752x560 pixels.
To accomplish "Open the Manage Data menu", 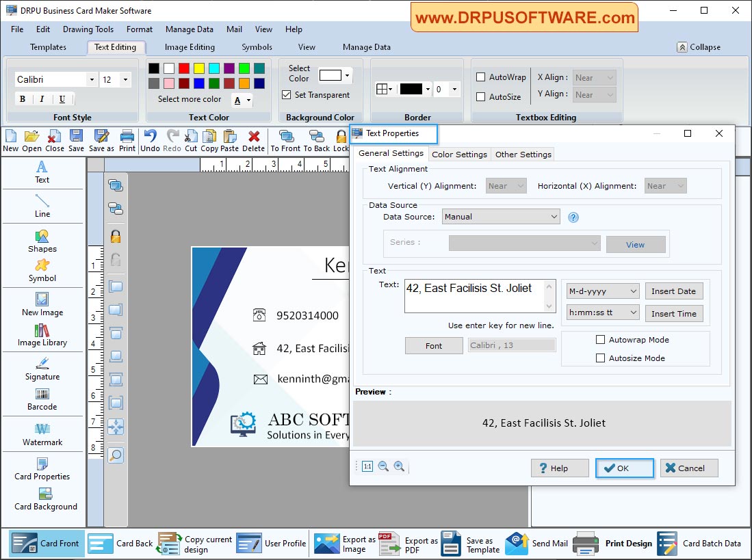I will point(189,29).
